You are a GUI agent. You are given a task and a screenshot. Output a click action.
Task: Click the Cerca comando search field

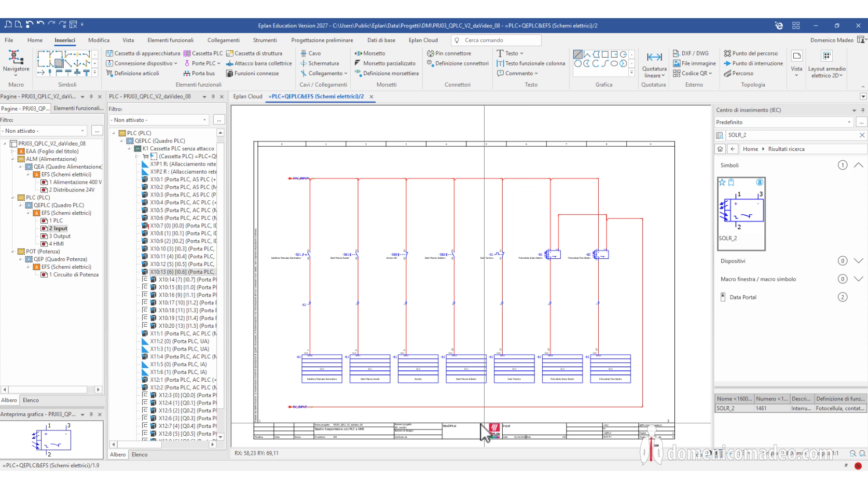tap(497, 40)
